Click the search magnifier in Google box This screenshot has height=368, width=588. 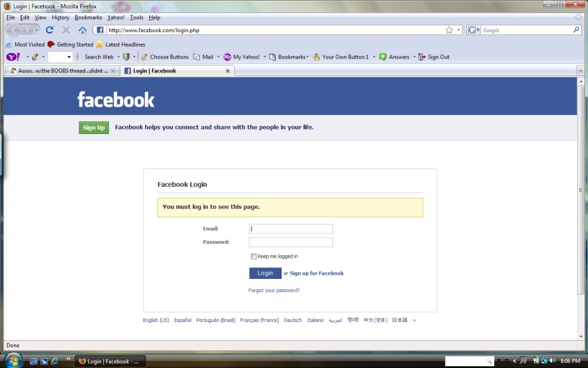(577, 30)
